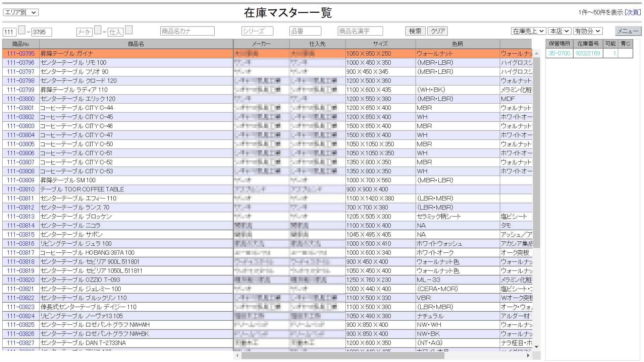Viewport: 644px width, 362px height.
Task: Click the horizontal scrollbar thumb
Action: (343, 356)
